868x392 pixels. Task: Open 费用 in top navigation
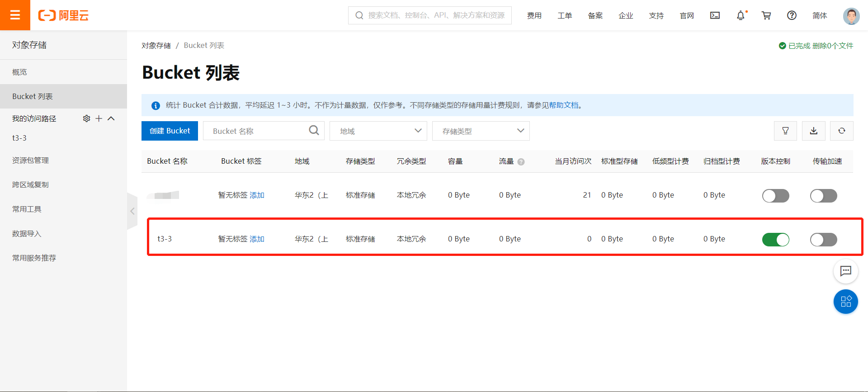click(534, 15)
